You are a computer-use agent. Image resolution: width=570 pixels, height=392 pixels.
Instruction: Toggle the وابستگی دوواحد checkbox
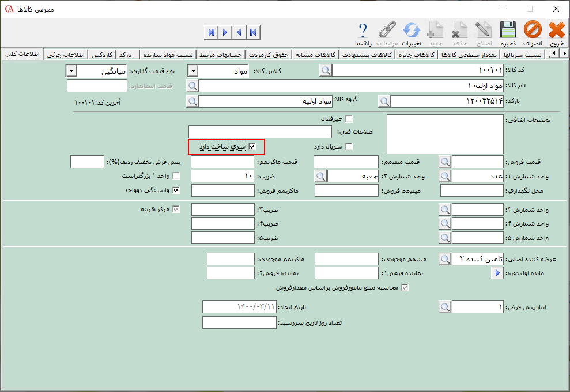point(176,190)
